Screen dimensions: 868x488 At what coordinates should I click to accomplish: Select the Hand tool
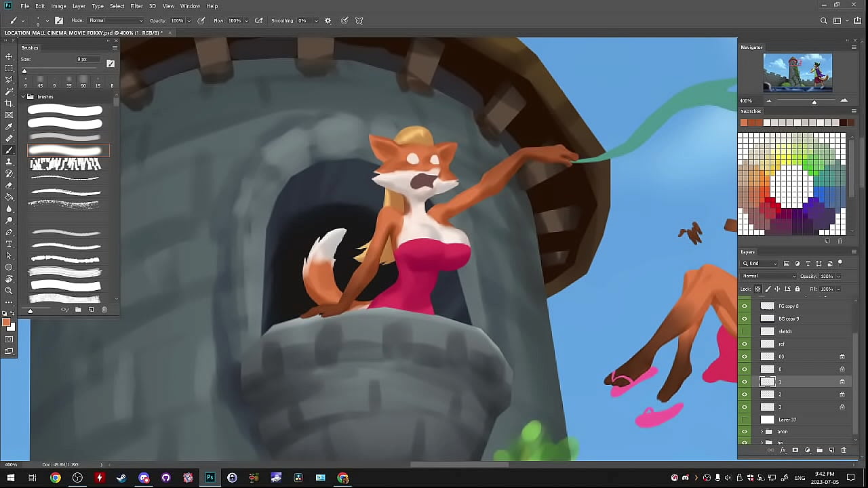9,279
